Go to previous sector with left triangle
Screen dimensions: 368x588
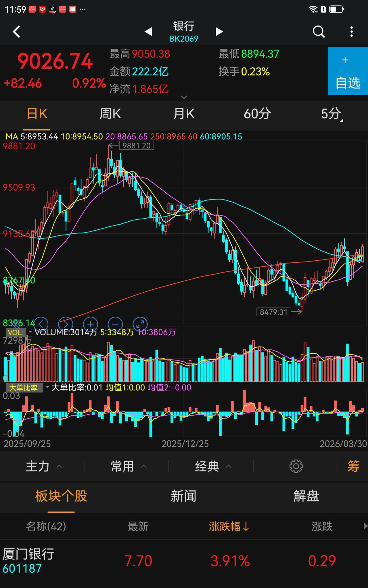point(148,32)
